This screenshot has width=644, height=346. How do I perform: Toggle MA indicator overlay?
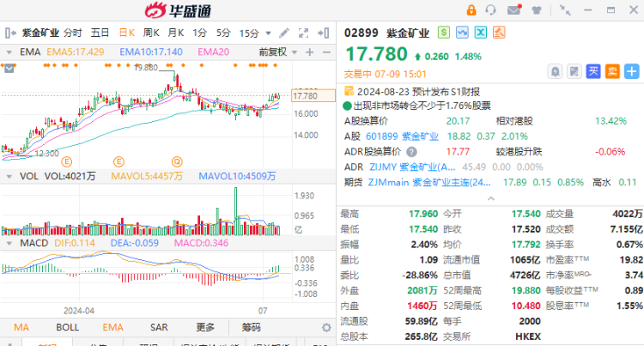pyautogui.click(x=21, y=327)
